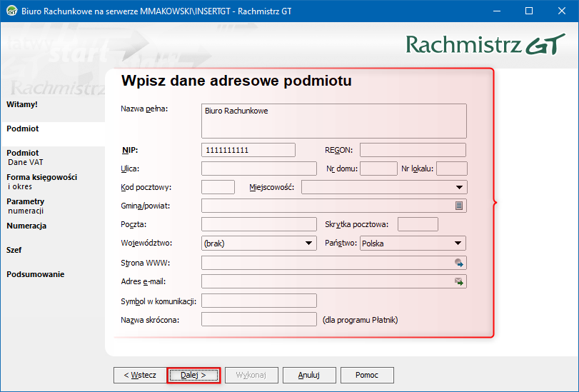
Task: Select the Podmiot wizard step
Action: pos(23,129)
